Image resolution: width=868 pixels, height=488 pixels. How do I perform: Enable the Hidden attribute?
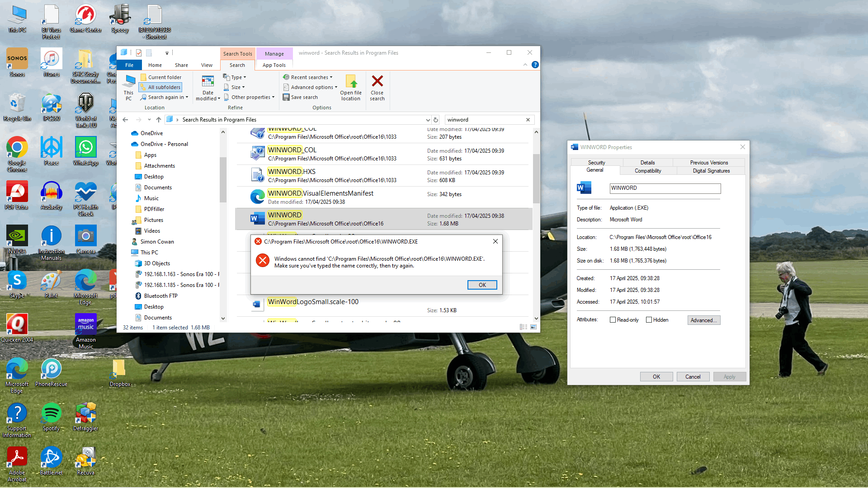pyautogui.click(x=649, y=319)
